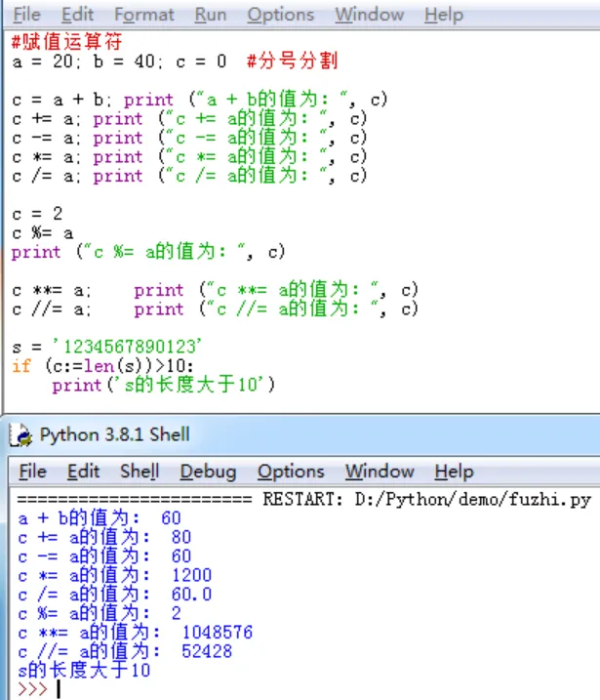Click shell output value 1048576
This screenshot has height=700, width=600.
pos(218,632)
